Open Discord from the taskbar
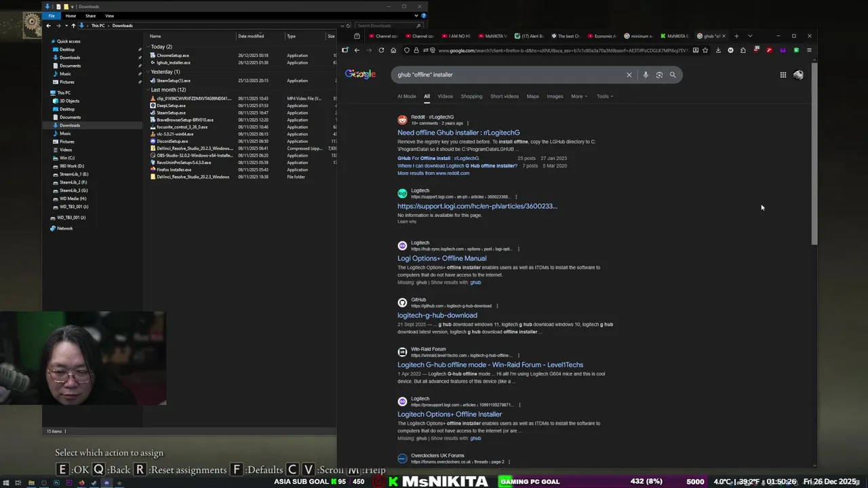The width and height of the screenshot is (868, 488). click(106, 483)
